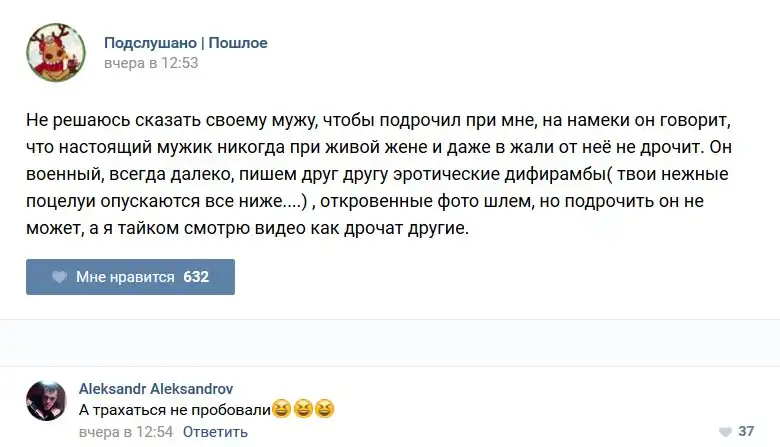This screenshot has width=780, height=447.
Task: Go to Aleksandr Aleksandrov's profile name link
Action: click(155, 389)
